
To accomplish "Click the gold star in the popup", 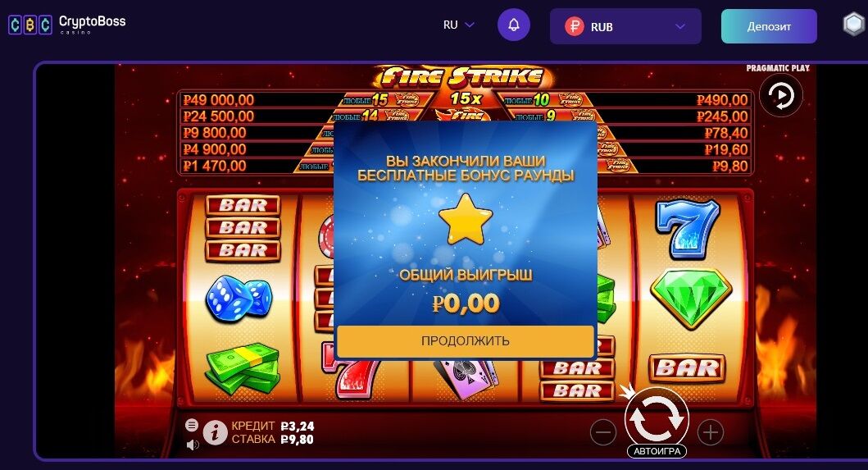I will coord(466,219).
